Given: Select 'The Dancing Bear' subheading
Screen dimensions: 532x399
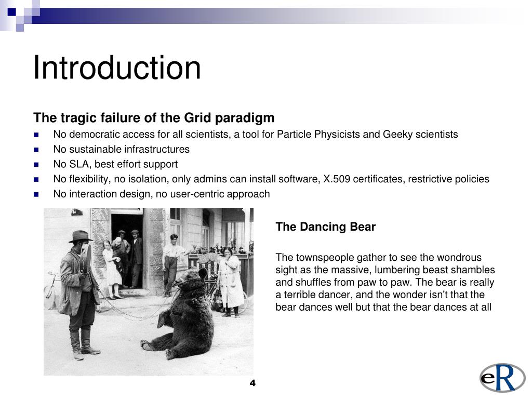Looking at the screenshot, I should coord(325,227).
